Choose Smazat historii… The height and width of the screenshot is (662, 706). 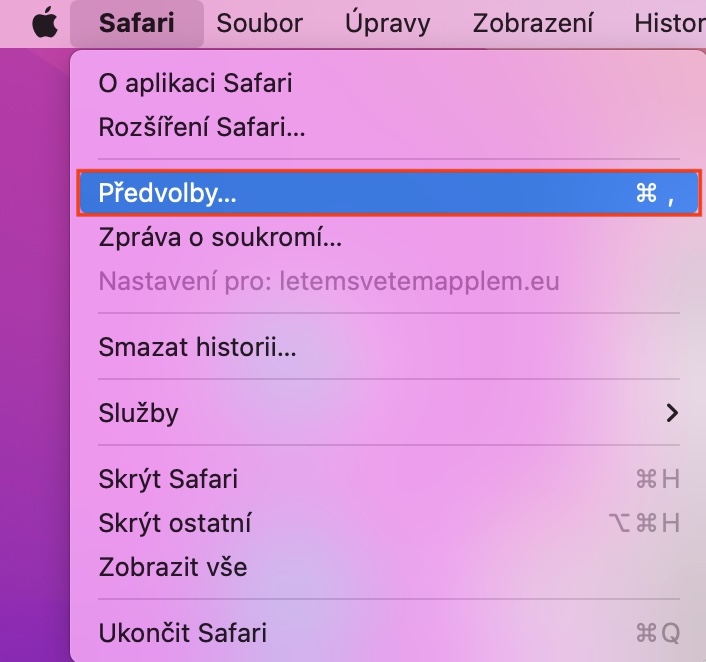[x=197, y=348]
